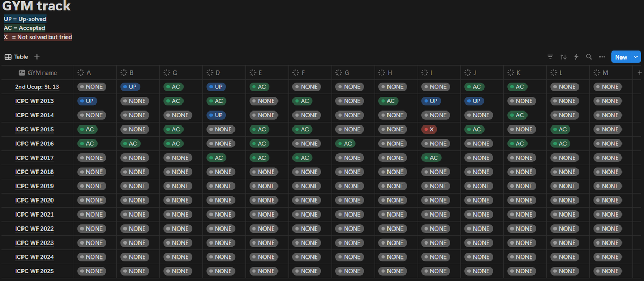Viewport: 644px width, 281px height.
Task: Click the status icon in column L header
Action: coord(553,72)
